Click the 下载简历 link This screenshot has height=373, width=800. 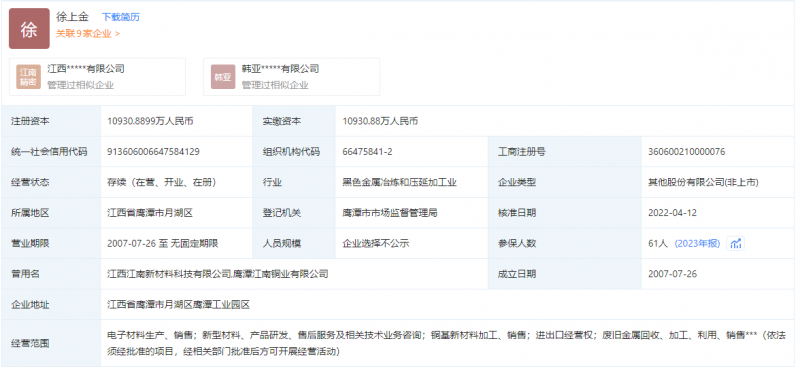tap(120, 17)
